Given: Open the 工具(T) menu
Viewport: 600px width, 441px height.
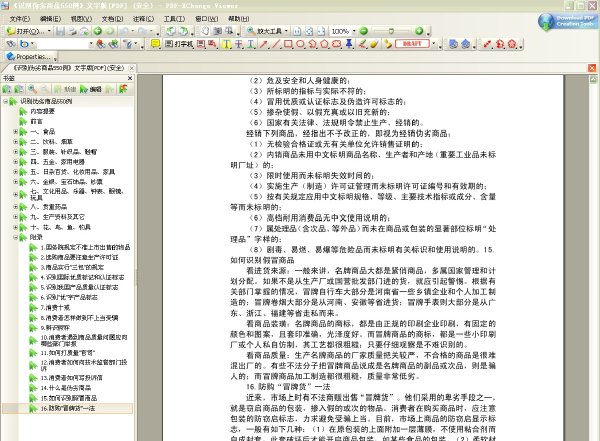Looking at the screenshot, I should 174,19.
